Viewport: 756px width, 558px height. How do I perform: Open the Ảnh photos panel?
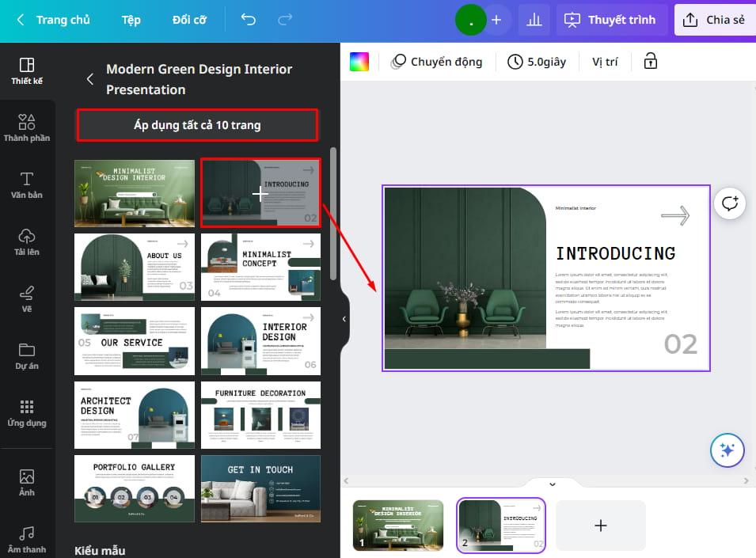point(27,483)
